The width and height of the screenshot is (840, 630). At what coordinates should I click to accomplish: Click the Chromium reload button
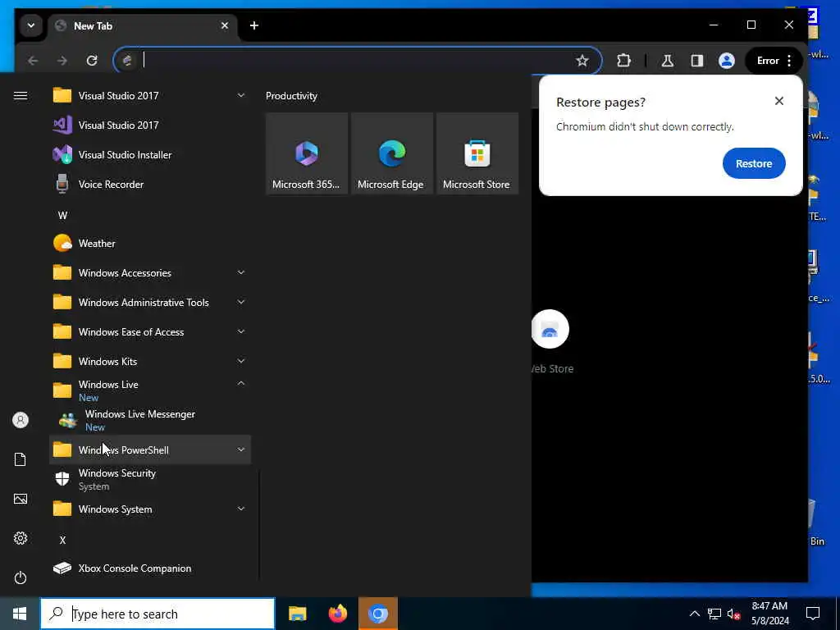92,61
